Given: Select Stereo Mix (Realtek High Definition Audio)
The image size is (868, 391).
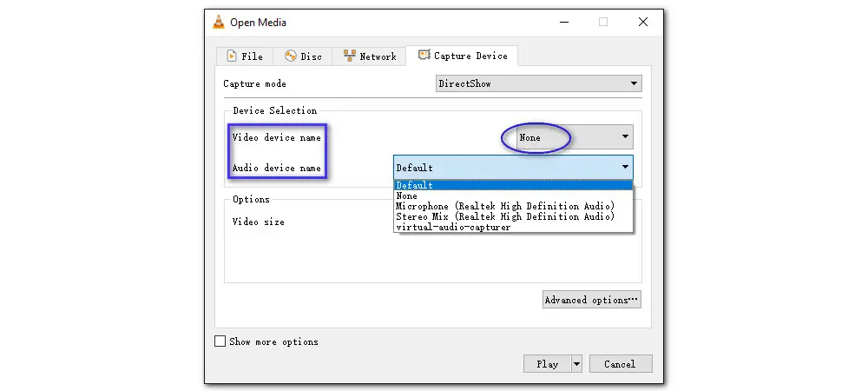Looking at the screenshot, I should pos(513,216).
